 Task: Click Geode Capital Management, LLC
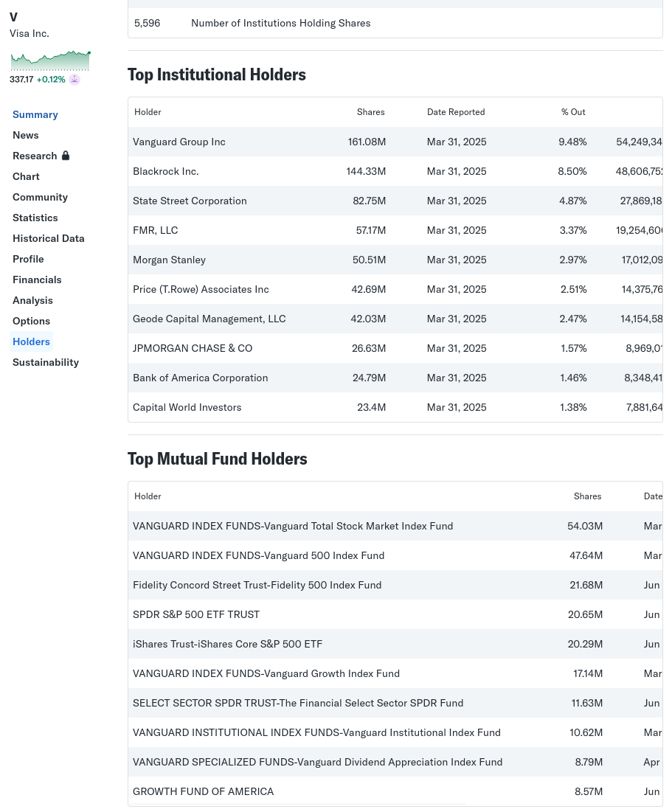click(x=209, y=319)
